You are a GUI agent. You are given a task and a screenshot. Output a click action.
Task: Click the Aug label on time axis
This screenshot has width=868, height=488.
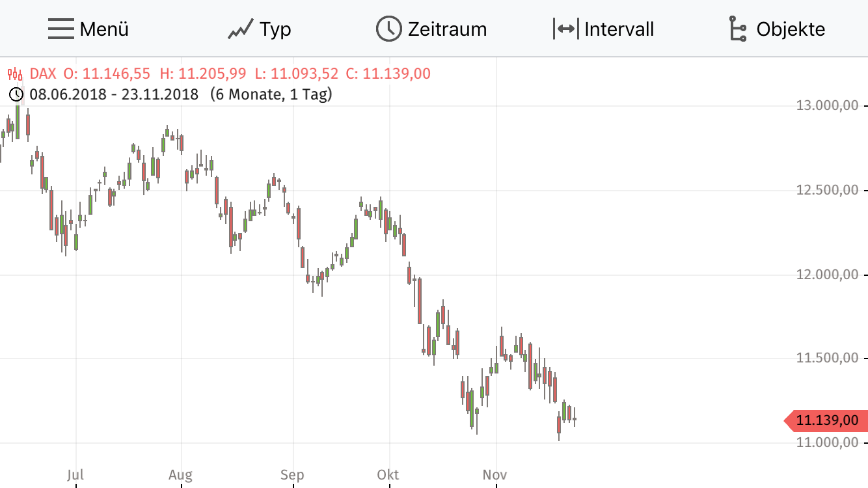[180, 474]
